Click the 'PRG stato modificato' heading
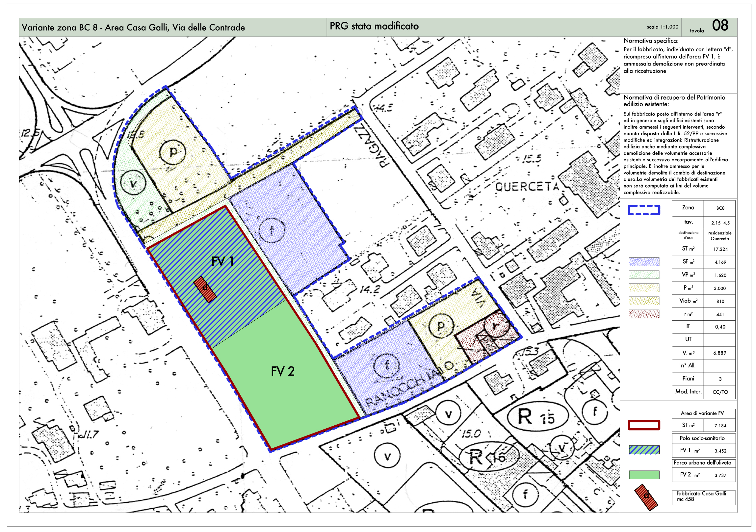 (374, 26)
